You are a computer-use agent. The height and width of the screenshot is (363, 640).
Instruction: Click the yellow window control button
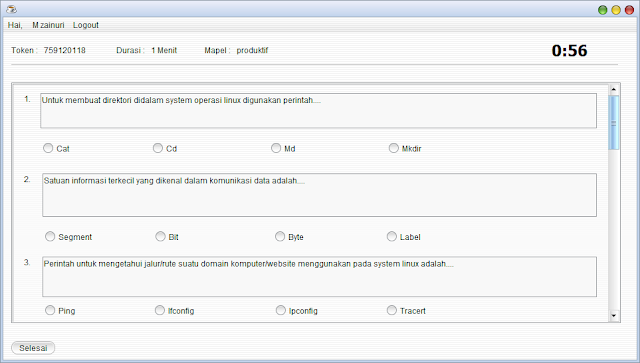pyautogui.click(x=616, y=10)
